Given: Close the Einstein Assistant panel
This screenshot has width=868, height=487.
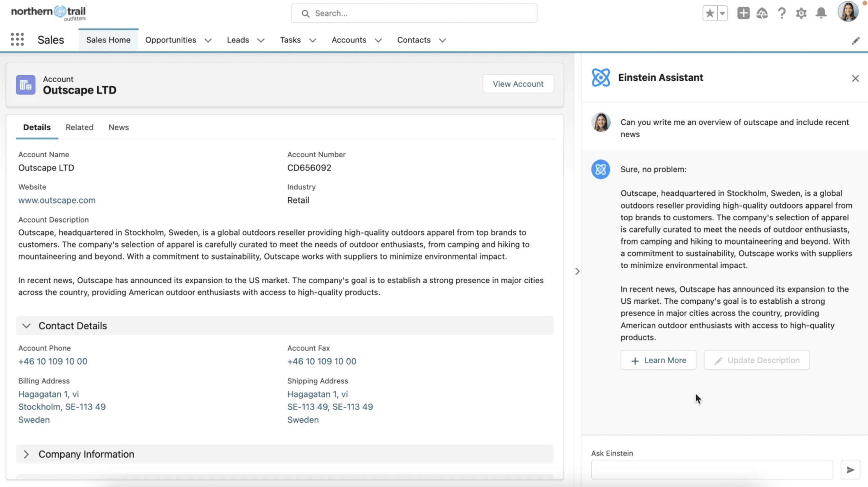Looking at the screenshot, I should coord(855,79).
